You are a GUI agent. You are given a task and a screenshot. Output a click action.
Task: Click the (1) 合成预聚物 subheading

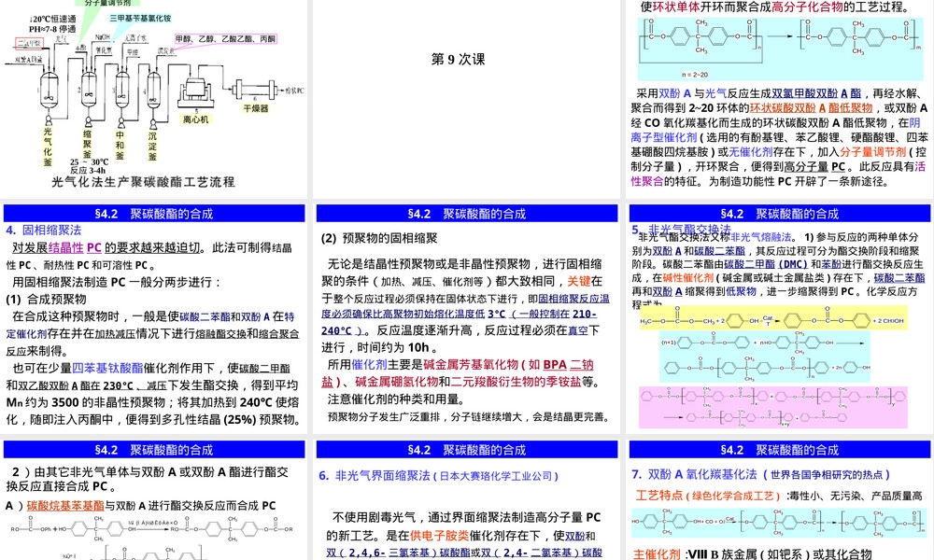(46, 299)
